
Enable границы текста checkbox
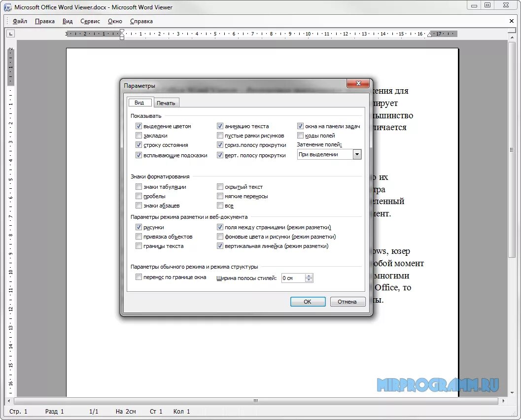[139, 245]
